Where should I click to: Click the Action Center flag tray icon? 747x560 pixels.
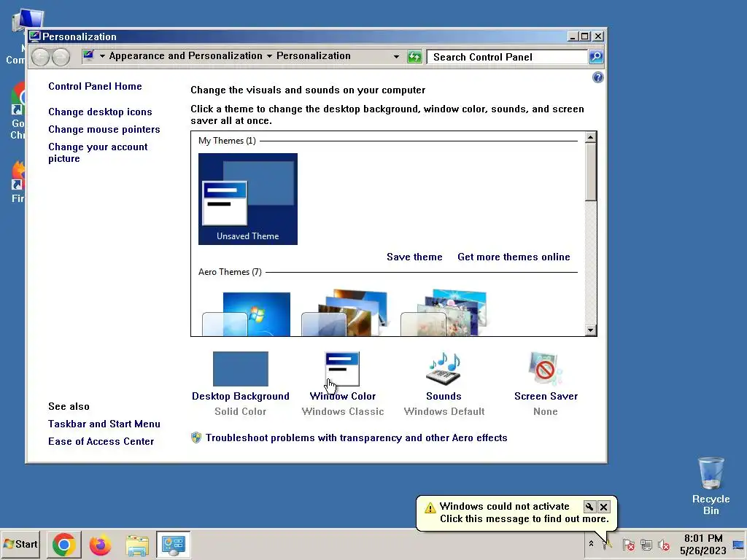click(x=628, y=545)
